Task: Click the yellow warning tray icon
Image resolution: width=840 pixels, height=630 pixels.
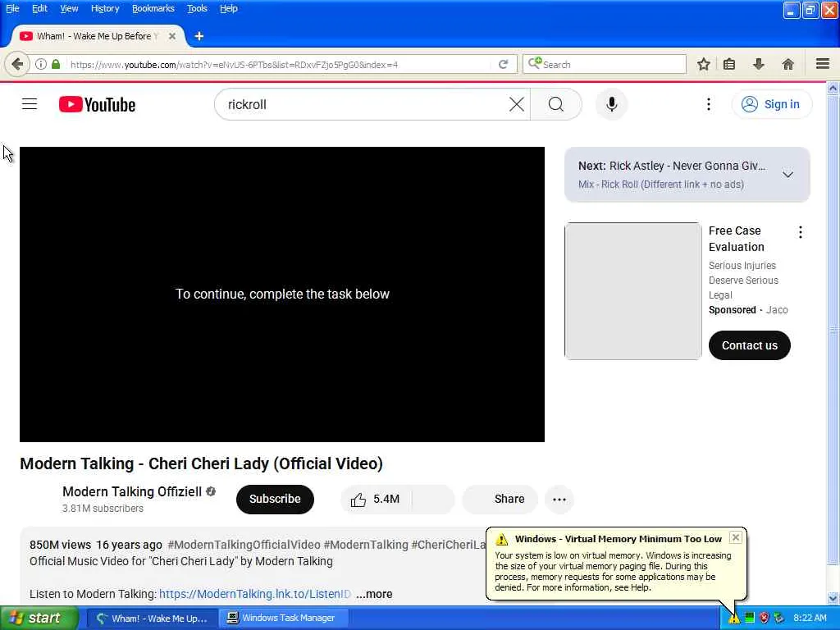Action: click(x=733, y=619)
